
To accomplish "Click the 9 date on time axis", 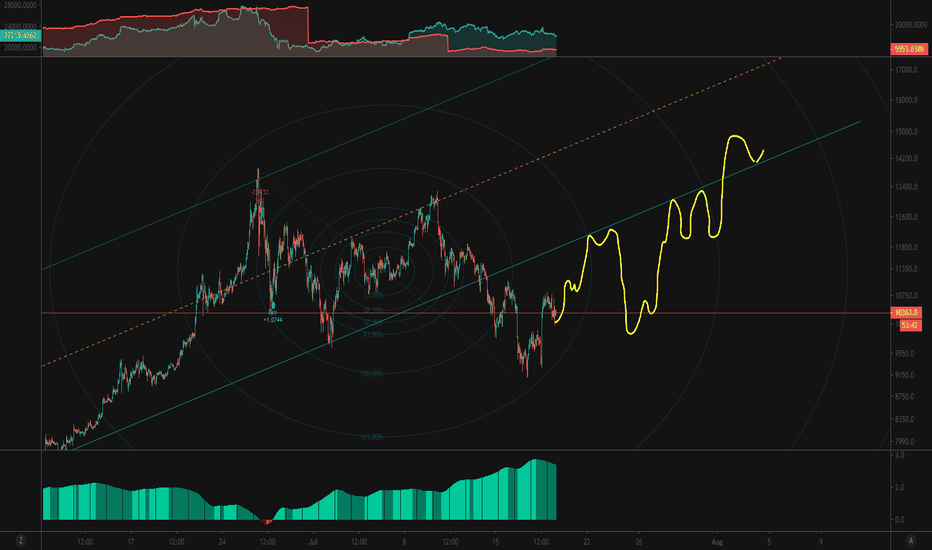I will click(x=821, y=542).
